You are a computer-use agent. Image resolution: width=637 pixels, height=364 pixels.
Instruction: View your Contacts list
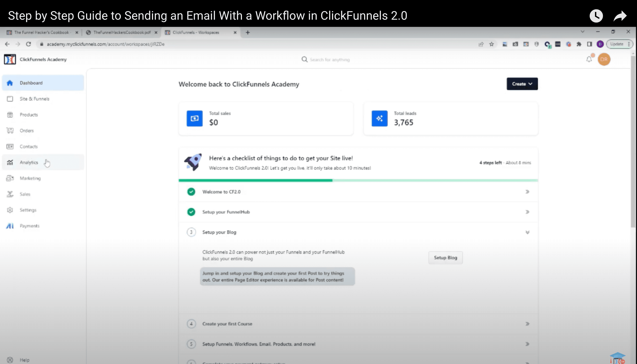click(x=29, y=146)
